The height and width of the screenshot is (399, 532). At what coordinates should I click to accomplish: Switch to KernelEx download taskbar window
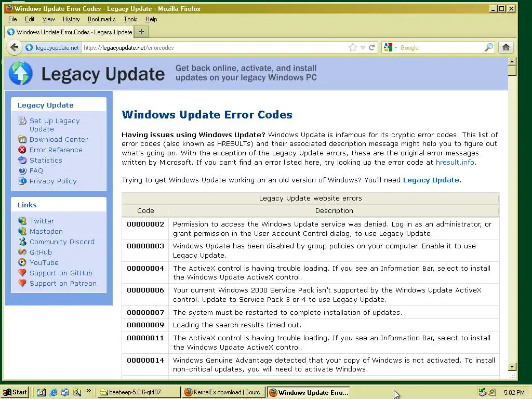(x=224, y=393)
